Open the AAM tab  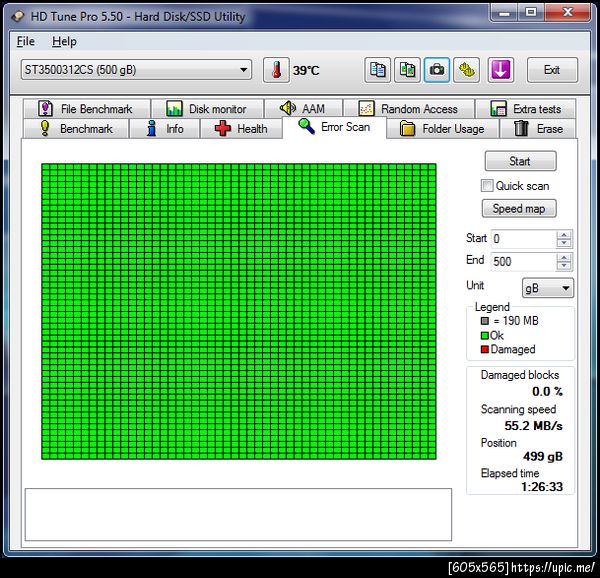(303, 109)
